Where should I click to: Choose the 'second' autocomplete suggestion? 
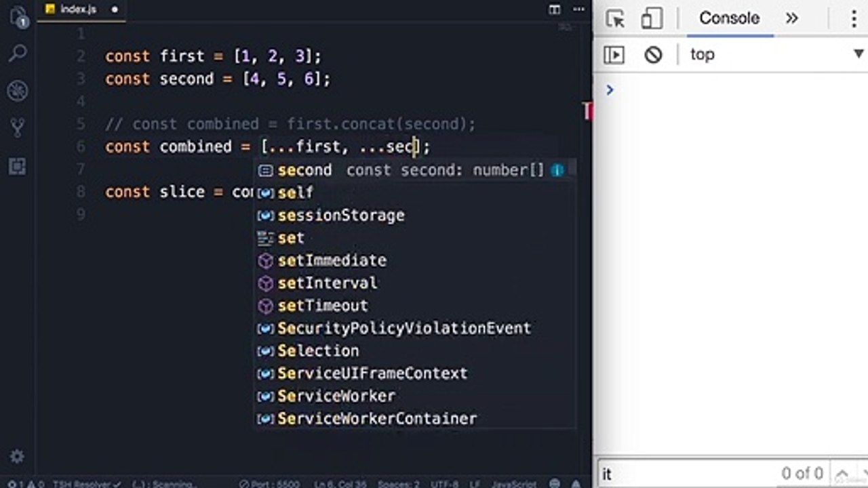pyautogui.click(x=415, y=170)
